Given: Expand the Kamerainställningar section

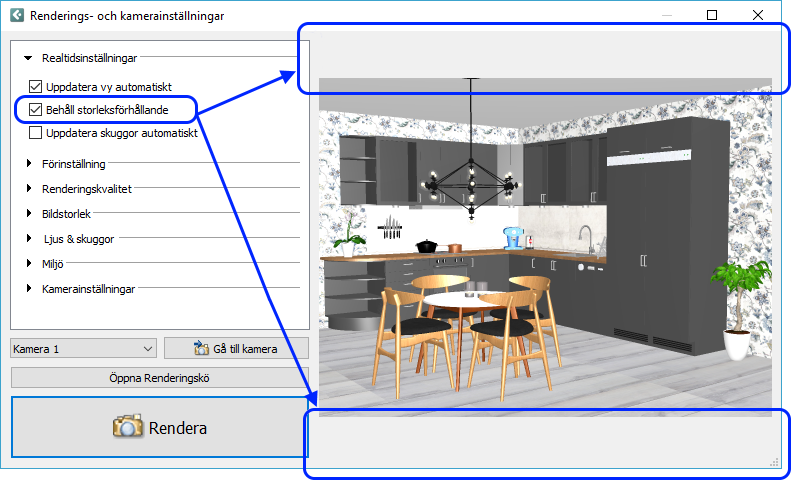Looking at the screenshot, I should (x=30, y=289).
